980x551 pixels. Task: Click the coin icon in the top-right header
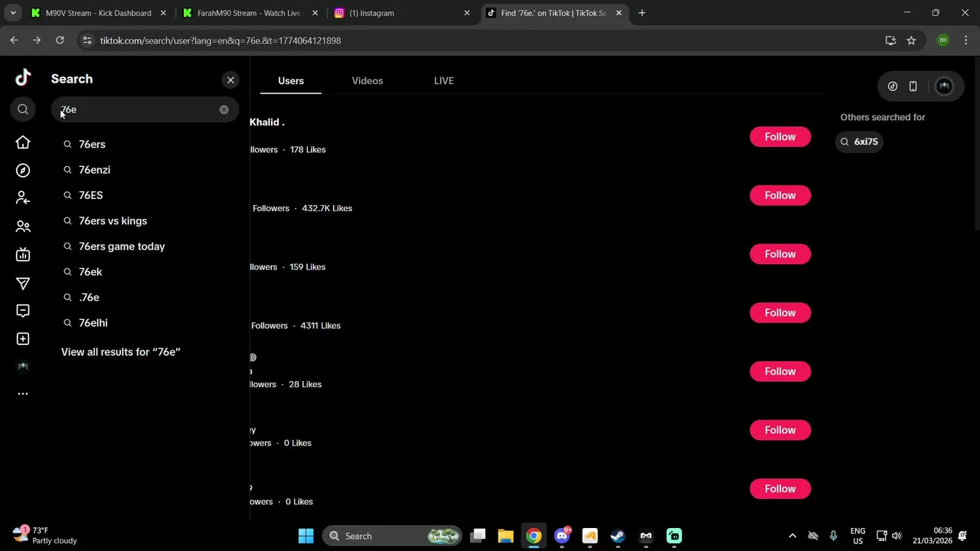tap(893, 86)
